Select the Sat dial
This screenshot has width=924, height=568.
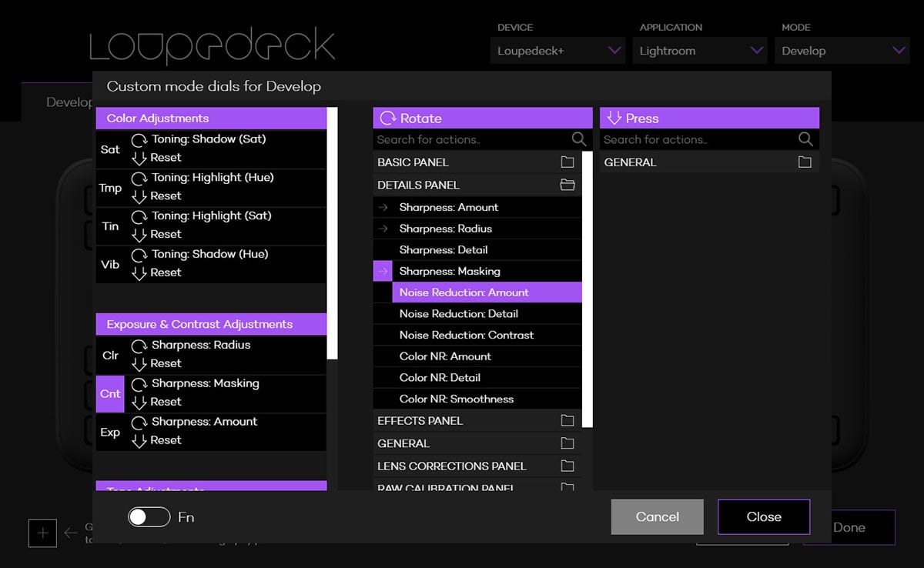110,149
